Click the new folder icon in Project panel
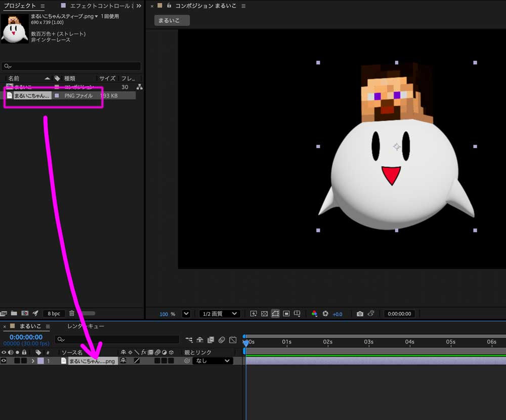The height and width of the screenshot is (420, 506). (x=14, y=313)
